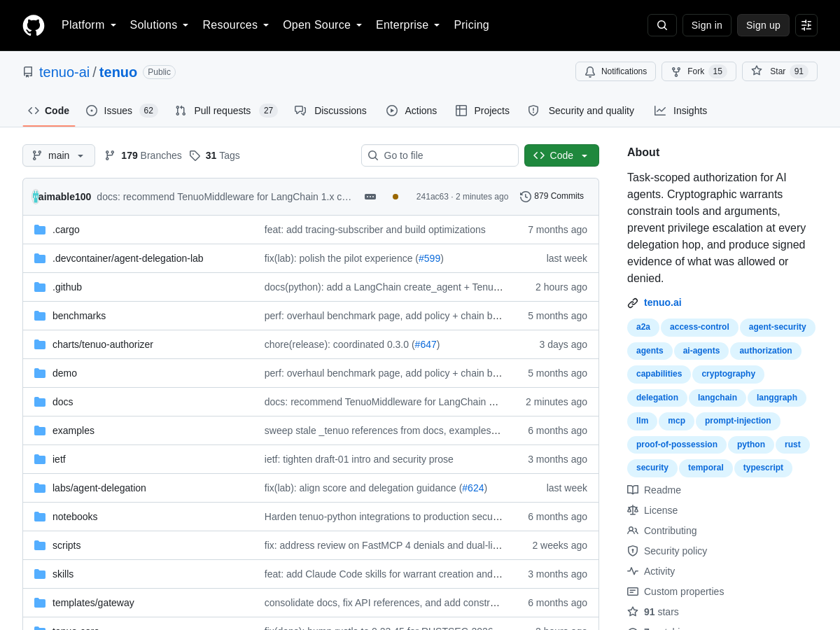Select the Code tab
840x630 pixels.
[49, 111]
